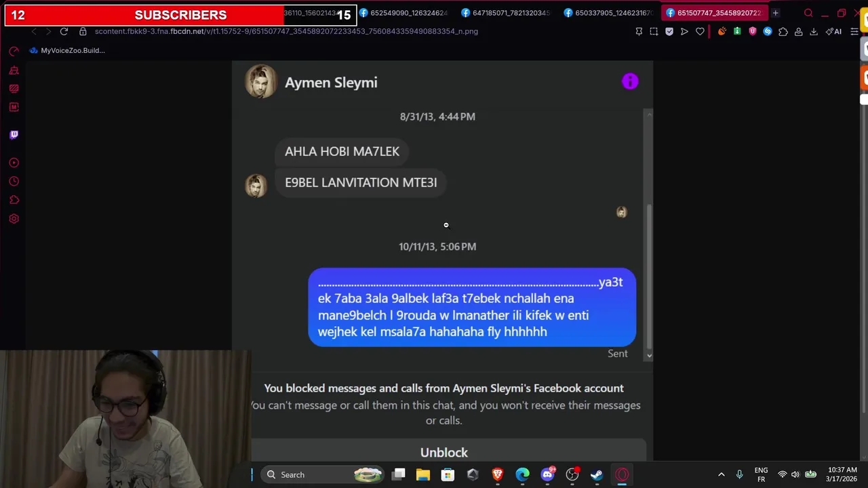Click the ENG FR language indicator

(761, 474)
